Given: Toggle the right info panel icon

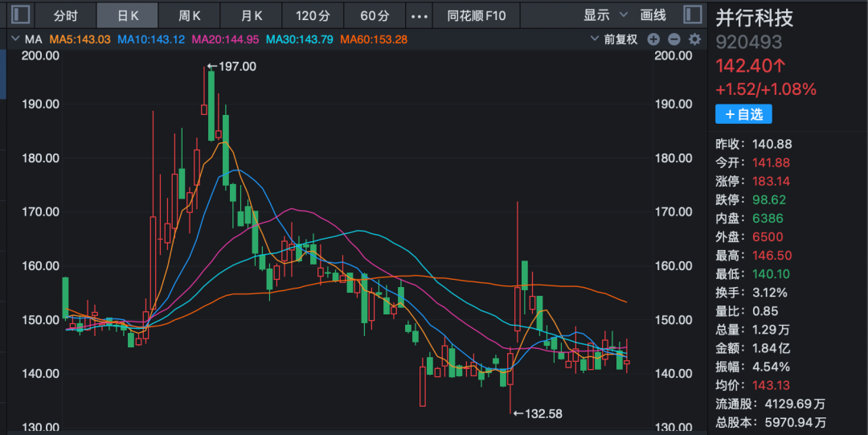Looking at the screenshot, I should (x=693, y=14).
